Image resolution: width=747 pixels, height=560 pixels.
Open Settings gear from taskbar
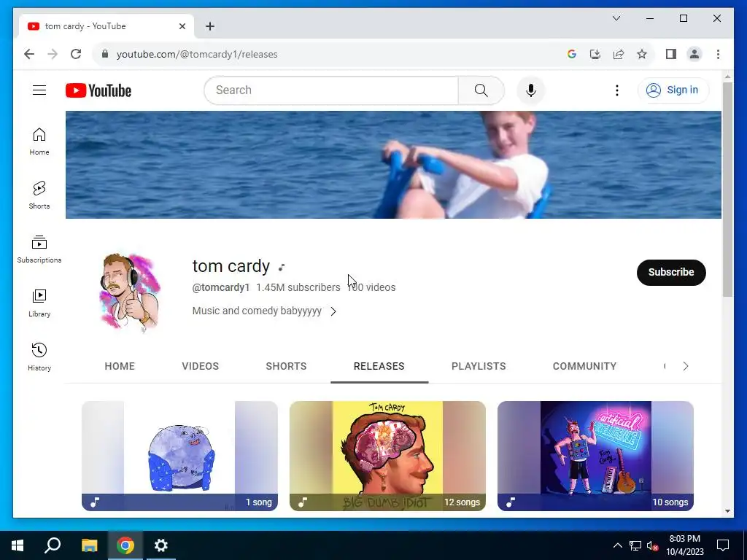pos(161,545)
